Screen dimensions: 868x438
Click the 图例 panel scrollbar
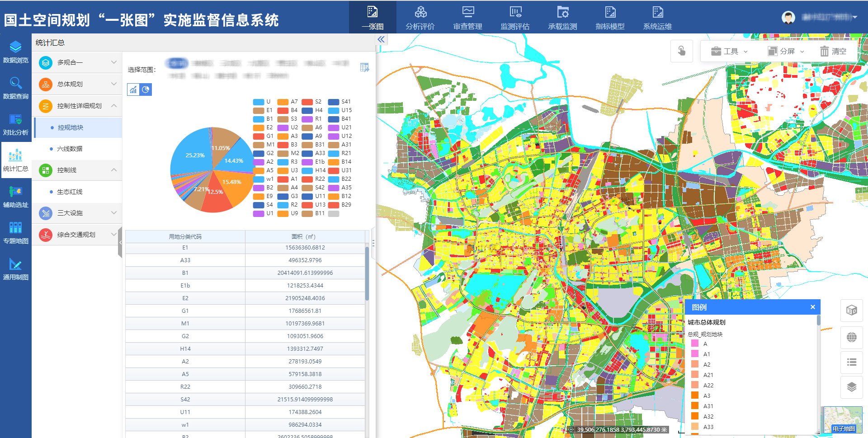coord(818,320)
